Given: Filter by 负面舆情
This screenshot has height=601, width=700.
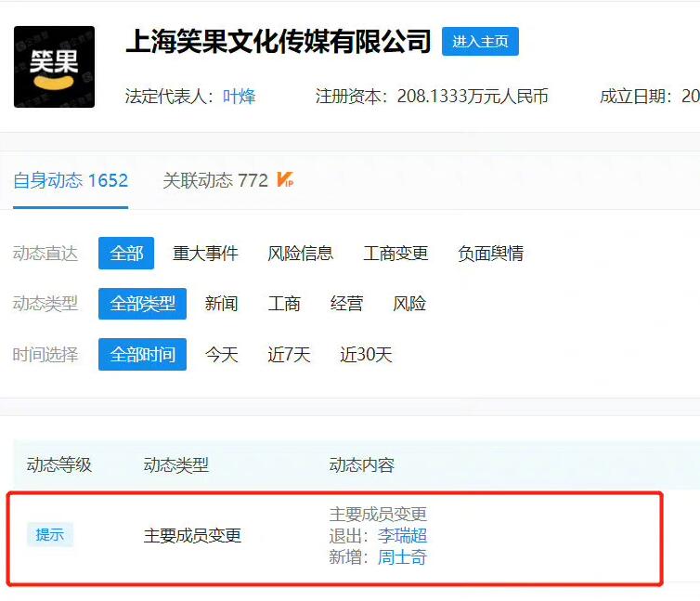Looking at the screenshot, I should coord(490,254).
